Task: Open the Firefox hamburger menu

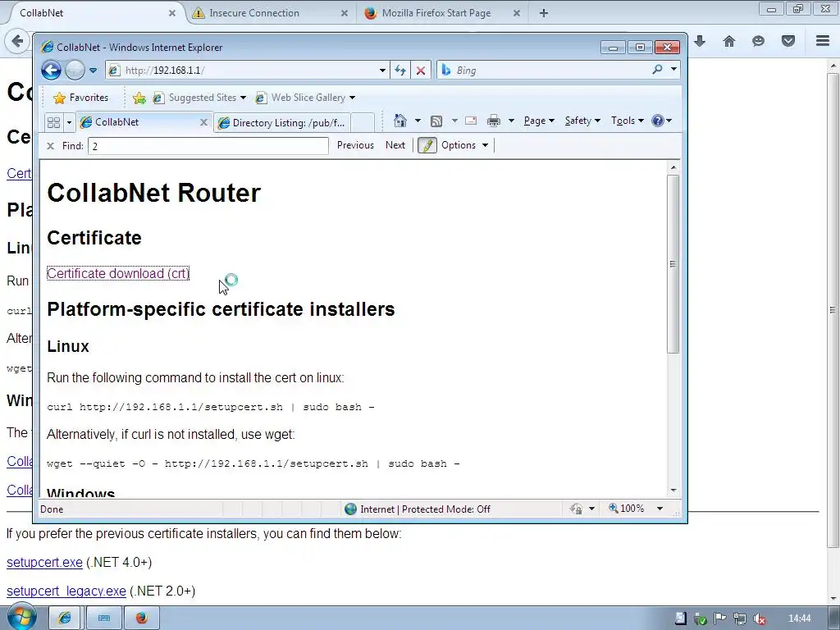Action: 823,41
